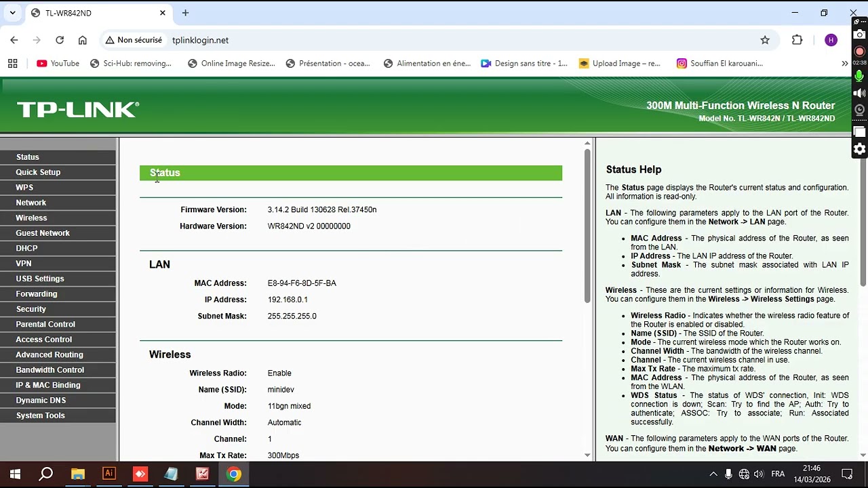This screenshot has height=488, width=868.
Task: Open the Online Image Resize bookmark
Action: (x=231, y=63)
